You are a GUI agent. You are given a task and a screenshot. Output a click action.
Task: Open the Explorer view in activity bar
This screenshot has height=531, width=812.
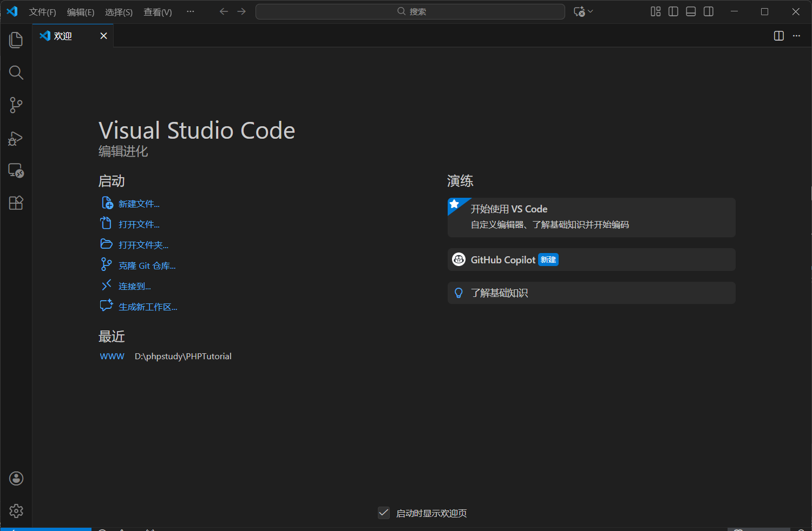[16, 40]
